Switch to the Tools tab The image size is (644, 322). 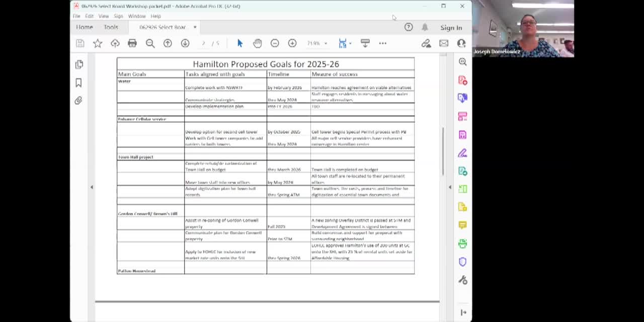point(111,27)
